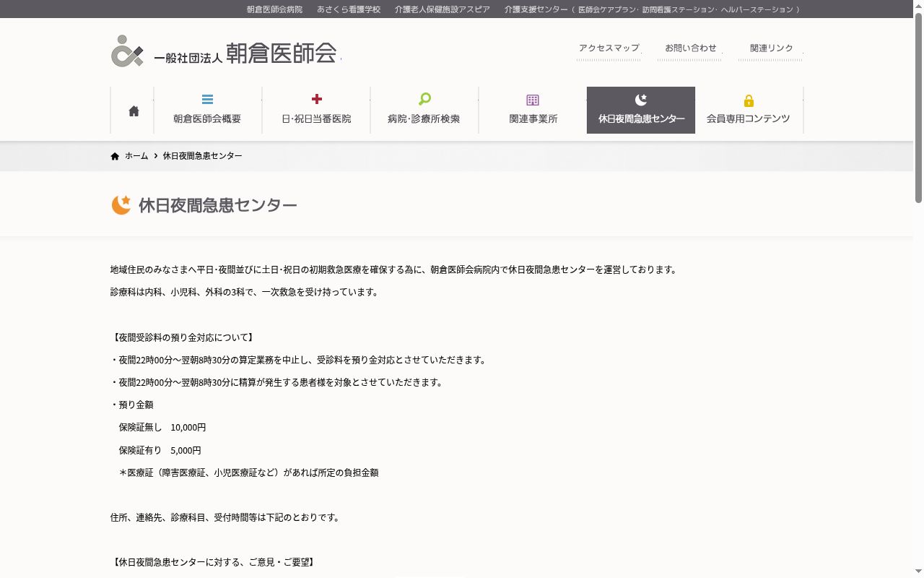Open the 会員専用コンテンツ menu label

click(x=749, y=118)
